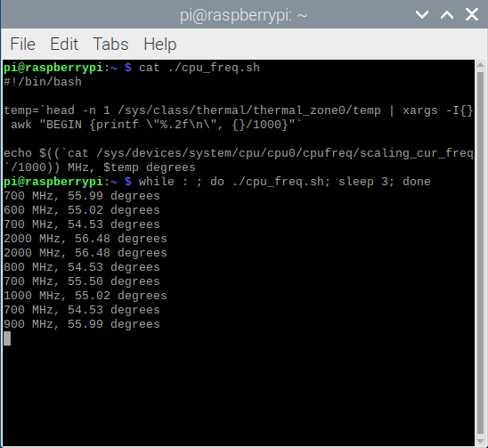This screenshot has height=448, width=488.
Task: Click the 'temp=`head -n 1' script line
Action: pyautogui.click(x=239, y=110)
